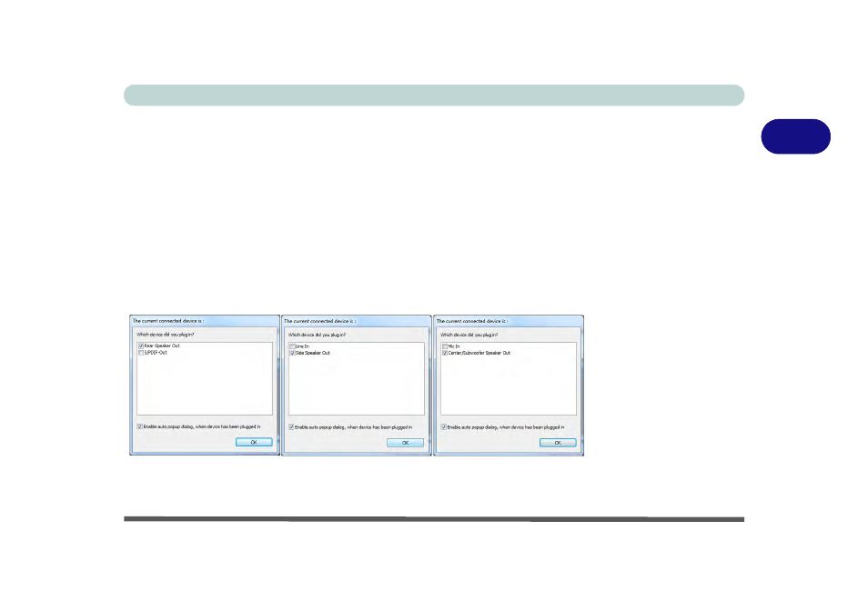Click the title bar of the Center/Subwoofer dialog
Viewport: 868px width, 611px height.
(x=509, y=321)
